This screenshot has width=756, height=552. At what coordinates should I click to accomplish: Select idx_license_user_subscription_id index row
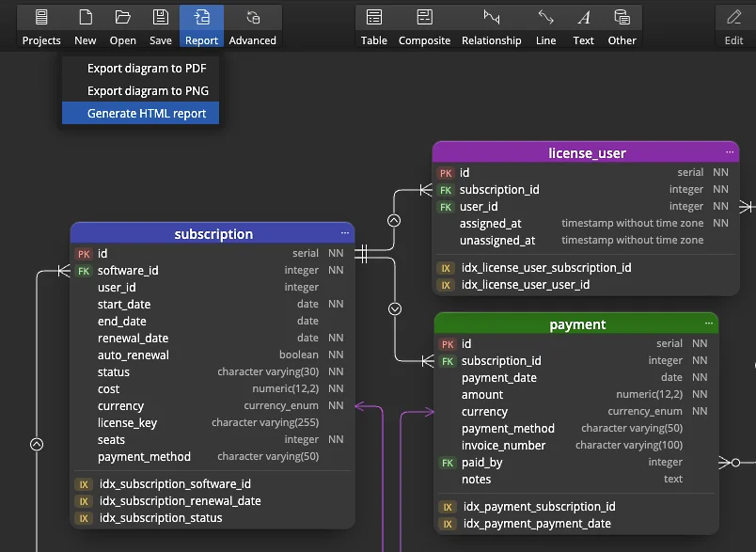tap(586, 268)
